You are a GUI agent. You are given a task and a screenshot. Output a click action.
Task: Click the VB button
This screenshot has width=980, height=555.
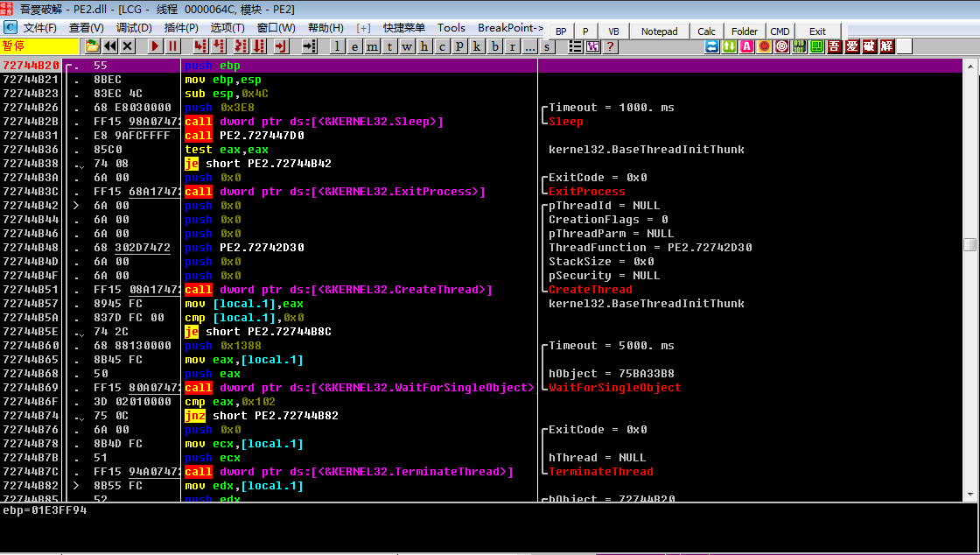coord(613,32)
